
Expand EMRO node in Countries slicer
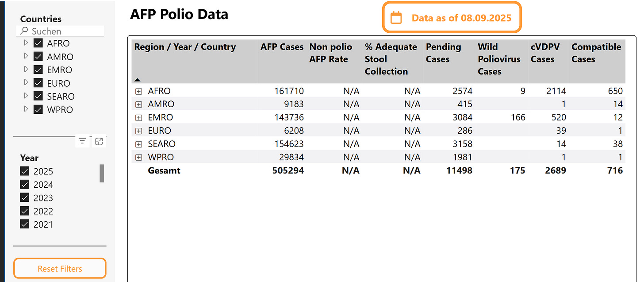(x=26, y=70)
